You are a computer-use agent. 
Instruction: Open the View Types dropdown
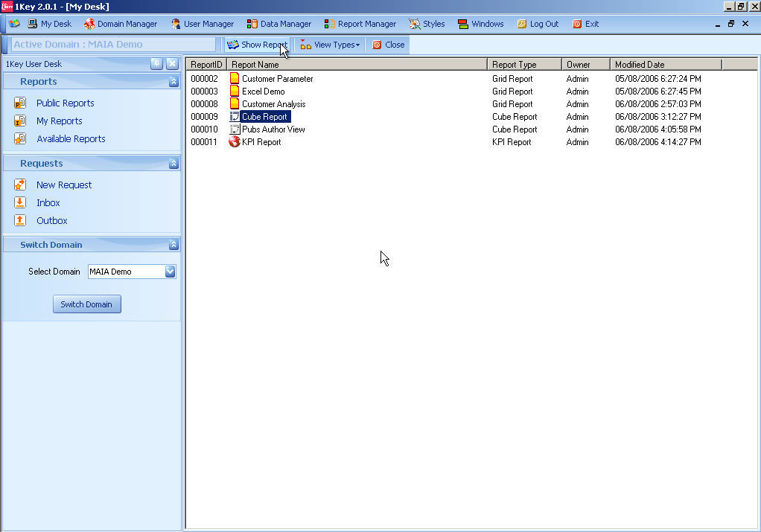pyautogui.click(x=330, y=45)
